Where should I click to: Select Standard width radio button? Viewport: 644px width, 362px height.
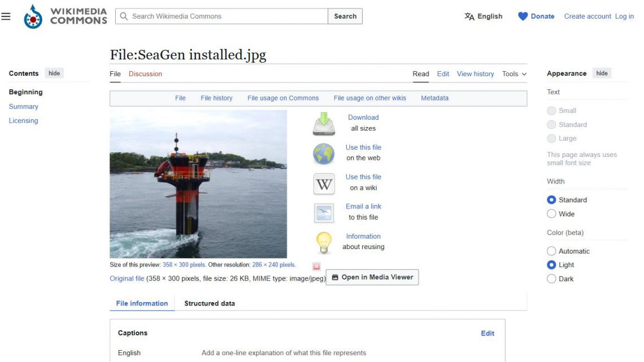pyautogui.click(x=551, y=200)
